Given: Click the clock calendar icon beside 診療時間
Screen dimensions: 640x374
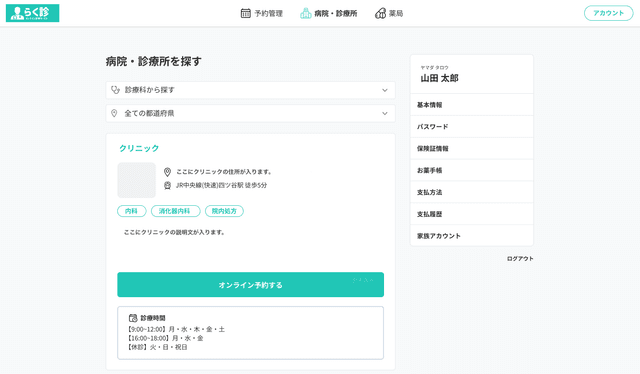Looking at the screenshot, I should pos(133,318).
